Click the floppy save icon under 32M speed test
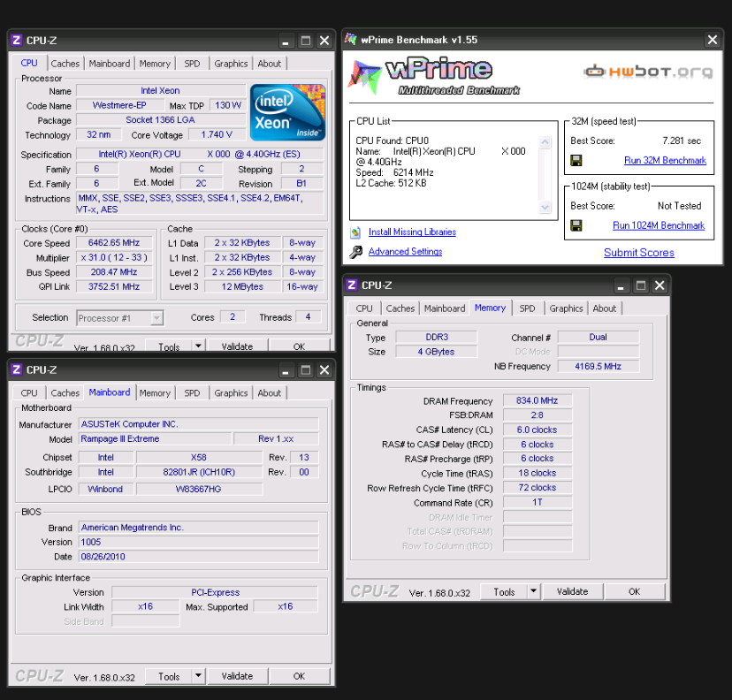This screenshot has height=700, width=732. [x=576, y=161]
